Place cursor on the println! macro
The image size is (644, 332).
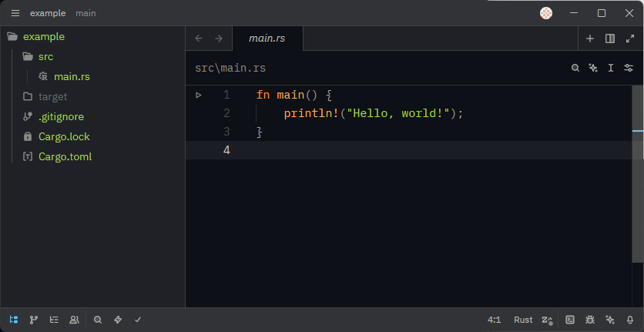pos(311,113)
